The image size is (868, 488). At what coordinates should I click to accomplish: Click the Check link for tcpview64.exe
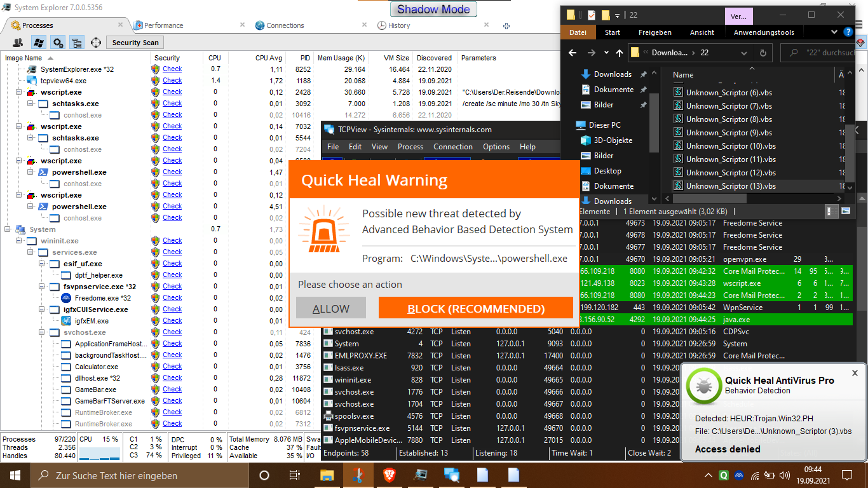172,81
